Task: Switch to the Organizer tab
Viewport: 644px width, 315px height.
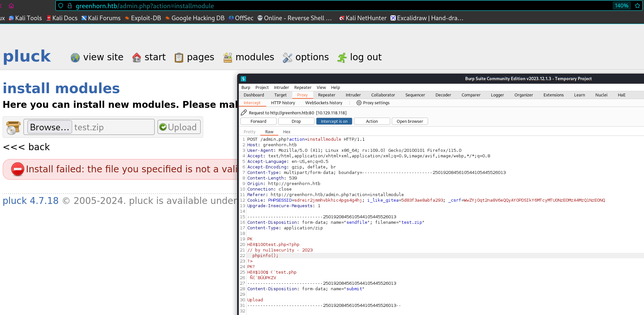Action: point(524,95)
